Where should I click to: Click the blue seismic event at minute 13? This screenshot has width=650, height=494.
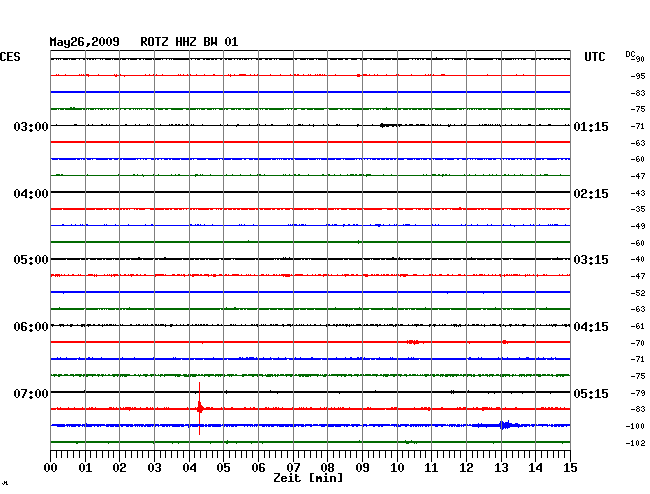click(505, 425)
